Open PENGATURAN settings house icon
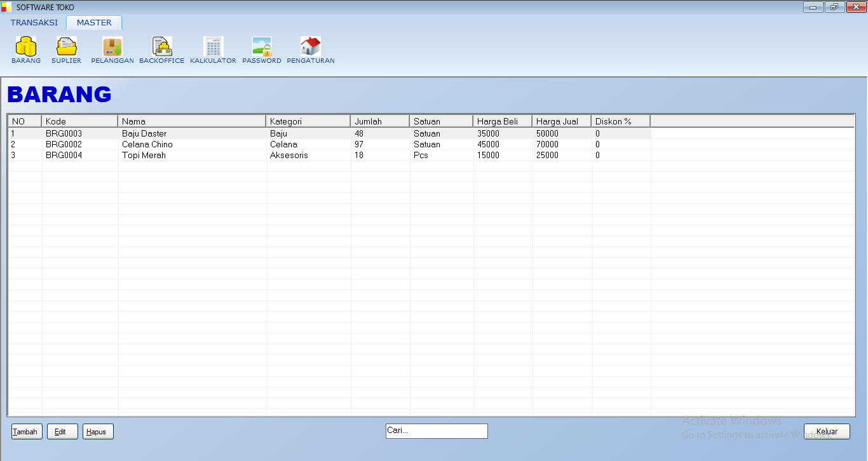This screenshot has width=868, height=461. coord(311,47)
